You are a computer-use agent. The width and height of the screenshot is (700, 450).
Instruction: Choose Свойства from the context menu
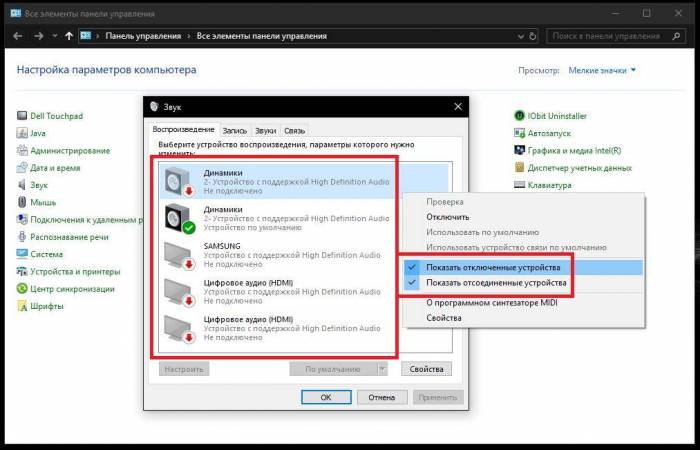(x=444, y=318)
